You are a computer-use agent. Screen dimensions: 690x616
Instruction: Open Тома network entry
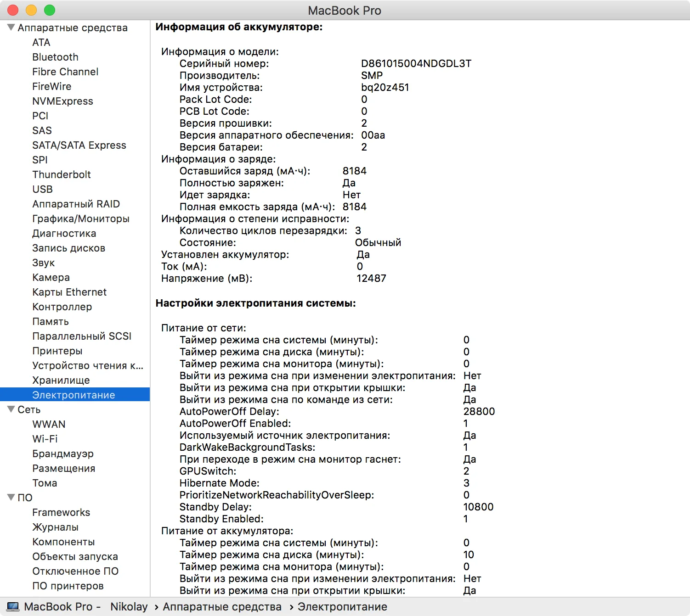45,483
